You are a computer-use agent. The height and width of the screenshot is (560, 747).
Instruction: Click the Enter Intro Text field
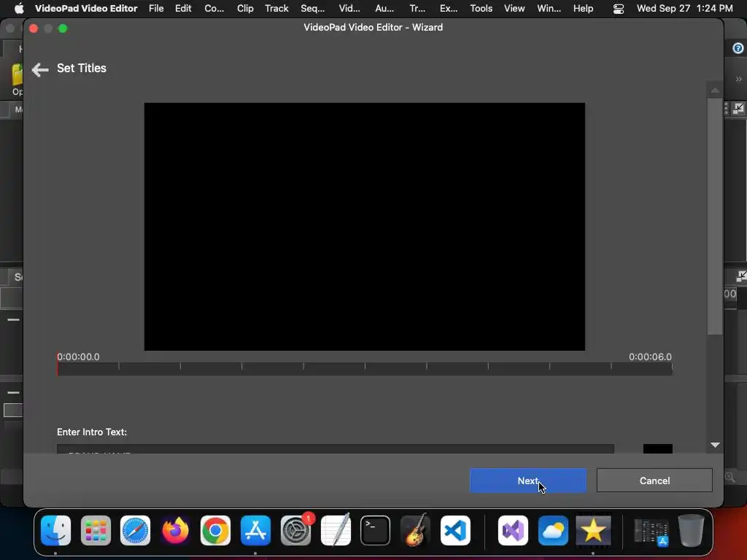click(x=336, y=448)
